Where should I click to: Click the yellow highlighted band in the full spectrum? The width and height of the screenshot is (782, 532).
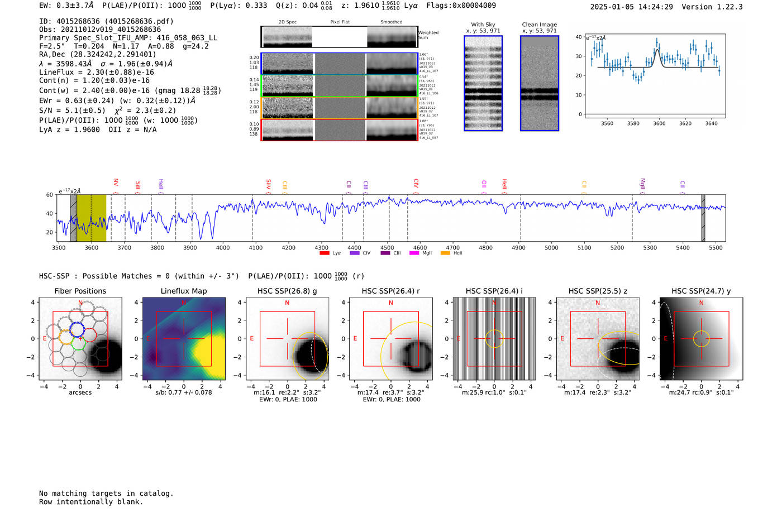click(91, 218)
